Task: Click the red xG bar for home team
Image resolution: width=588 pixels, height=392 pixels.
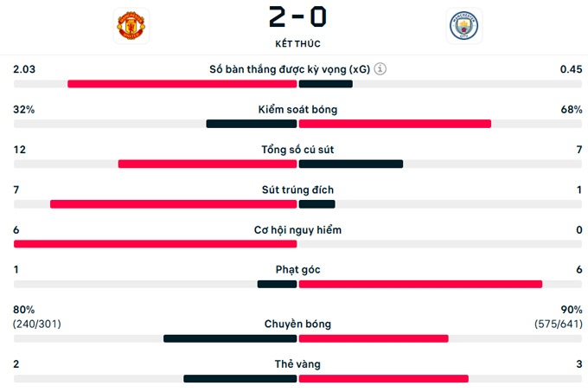Action: tap(182, 84)
